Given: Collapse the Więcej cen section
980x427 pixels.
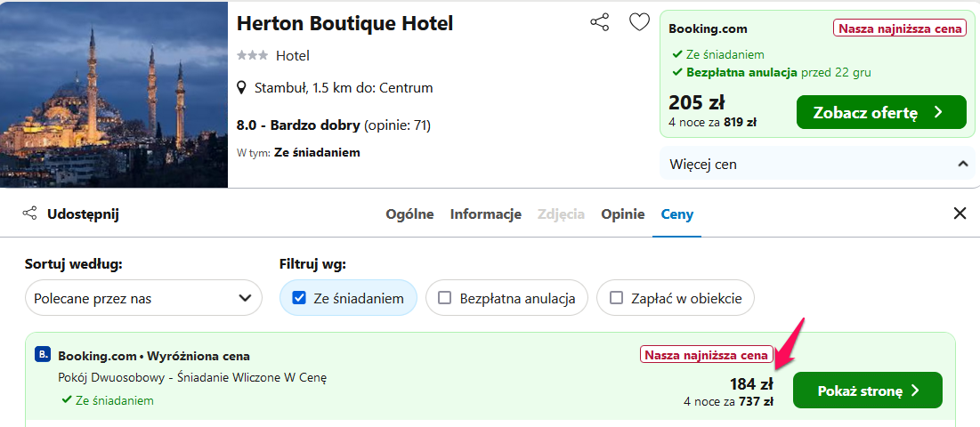Looking at the screenshot, I should tap(817, 165).
